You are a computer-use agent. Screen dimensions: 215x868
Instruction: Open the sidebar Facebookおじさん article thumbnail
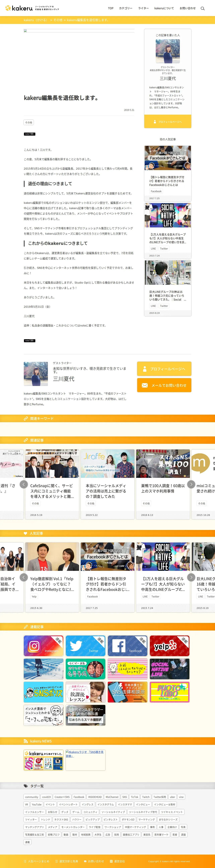(168, 158)
